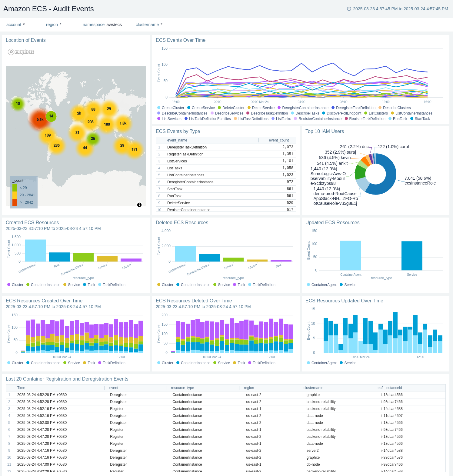Select the 31 map cluster
The image size is (453, 476).
tap(77, 133)
